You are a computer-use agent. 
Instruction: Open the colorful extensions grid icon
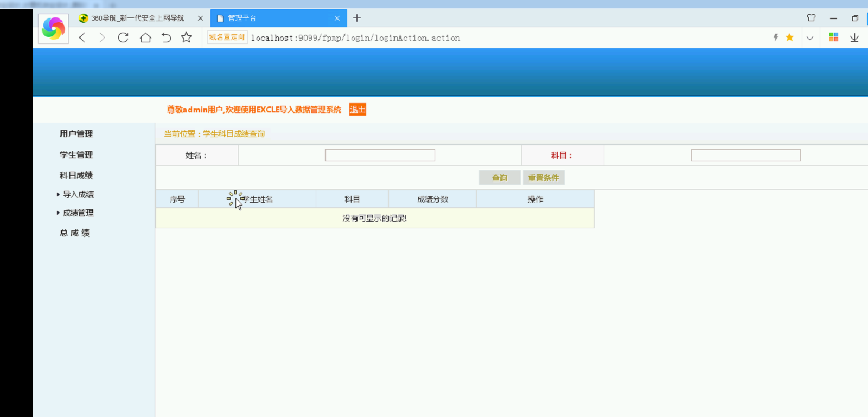coord(834,37)
